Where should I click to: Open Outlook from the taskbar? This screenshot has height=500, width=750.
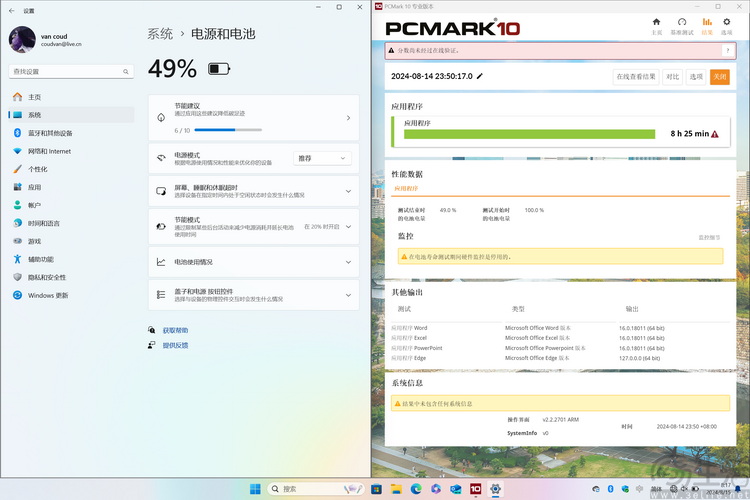click(455, 489)
